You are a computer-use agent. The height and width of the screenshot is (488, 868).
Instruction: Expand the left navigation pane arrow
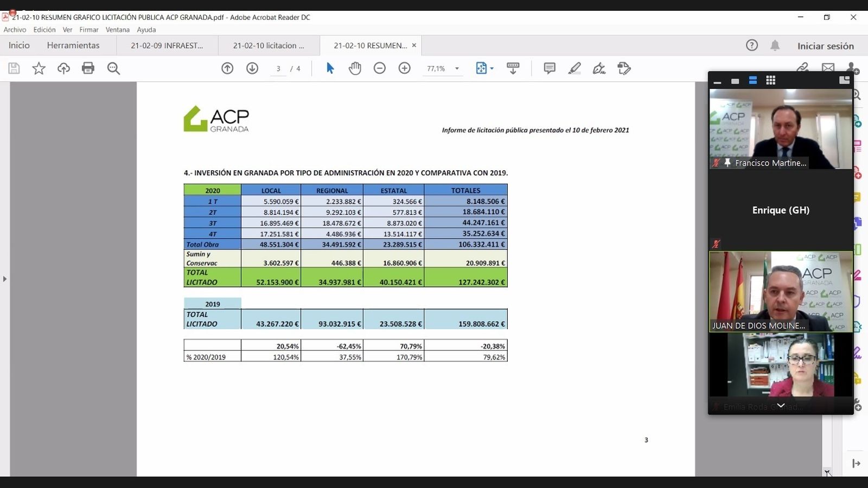pos(5,279)
